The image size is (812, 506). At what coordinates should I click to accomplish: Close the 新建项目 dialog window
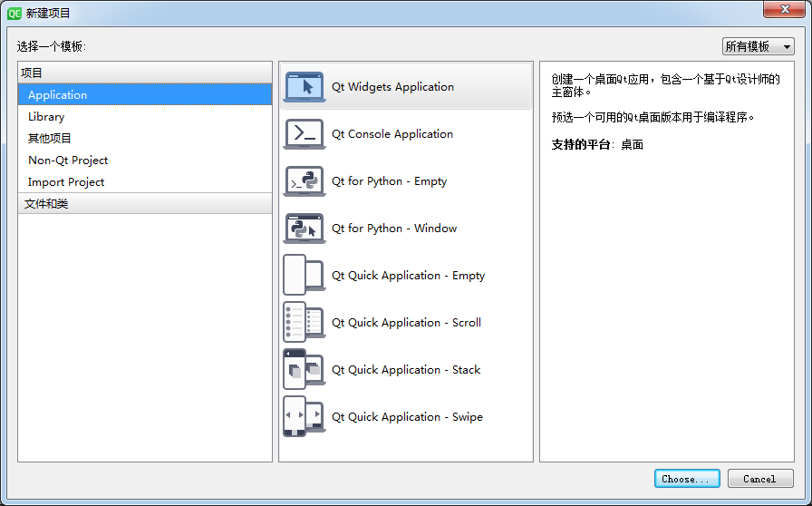[x=784, y=9]
